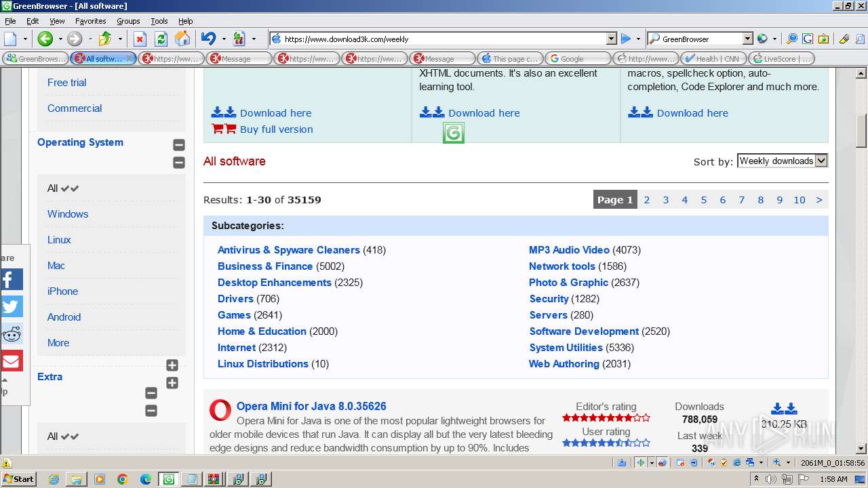Go to results page 2

(x=647, y=200)
